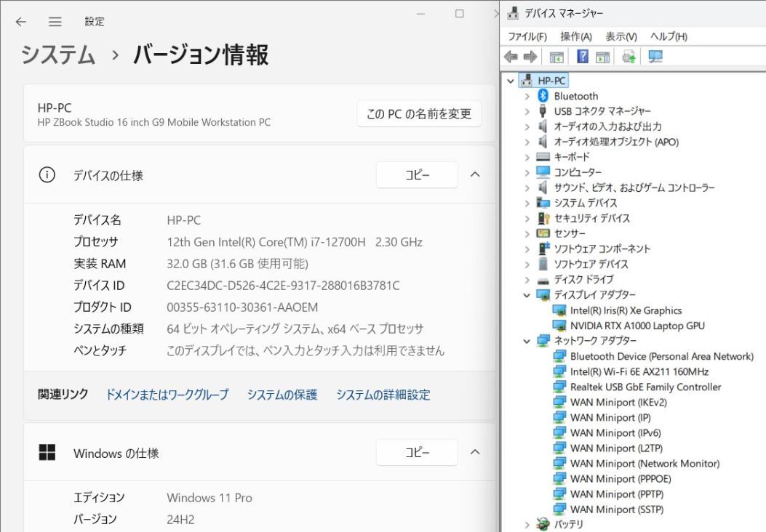Click the USB コネクタ マネージャー icon
Screen dimensions: 766x532
click(543, 110)
